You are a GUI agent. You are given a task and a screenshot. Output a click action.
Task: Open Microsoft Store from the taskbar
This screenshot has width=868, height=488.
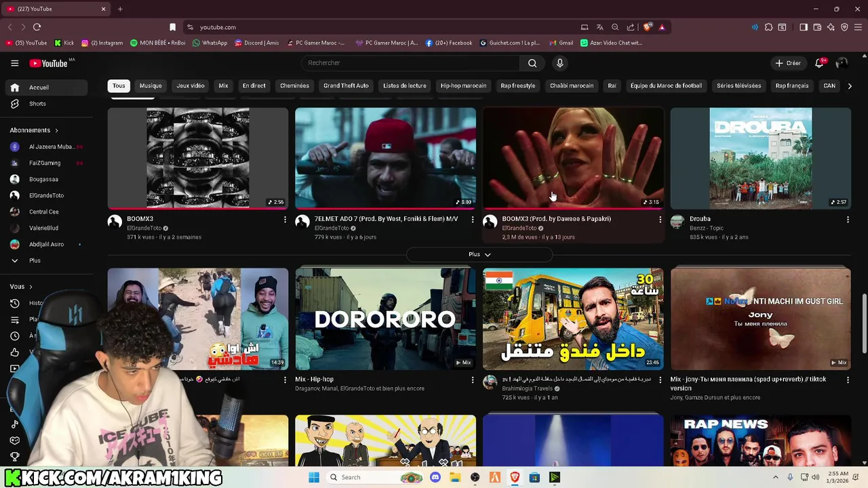tap(534, 477)
